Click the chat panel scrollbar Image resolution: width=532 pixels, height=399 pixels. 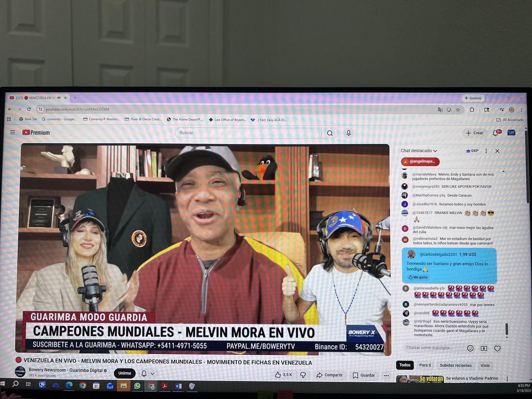tap(506, 329)
